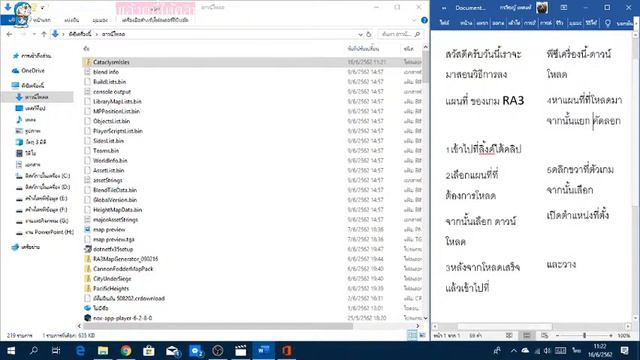
Task: Open the highlighted tools tab in File Explorer
Action: 155,20
